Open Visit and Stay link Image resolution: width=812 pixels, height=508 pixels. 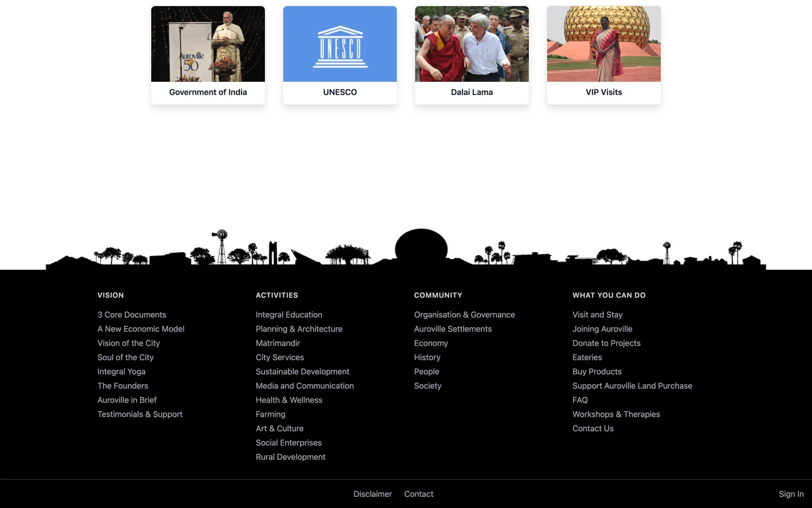597,314
